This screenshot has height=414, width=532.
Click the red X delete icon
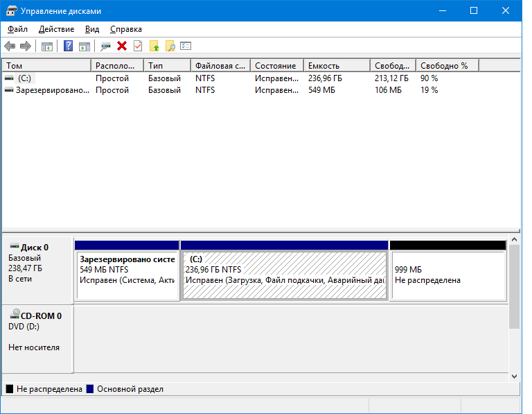(x=122, y=46)
